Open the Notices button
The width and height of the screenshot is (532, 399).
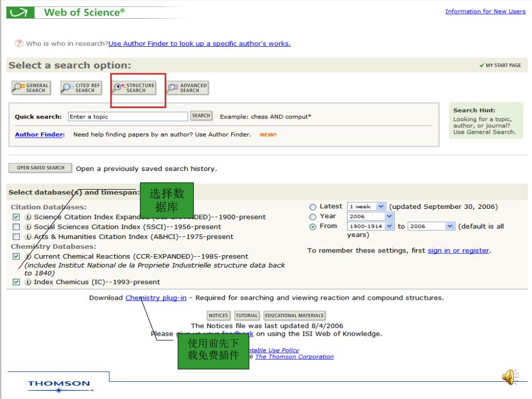(x=218, y=315)
